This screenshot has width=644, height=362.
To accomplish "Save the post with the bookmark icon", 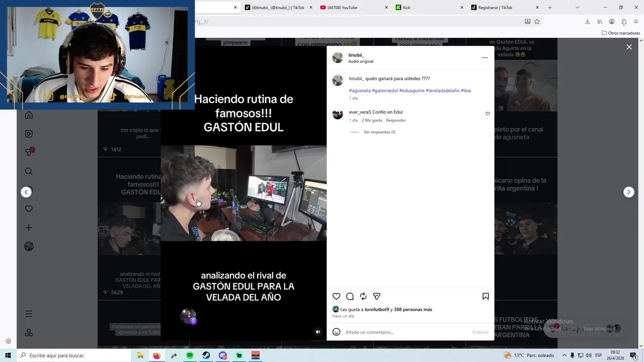I will coord(486,297).
